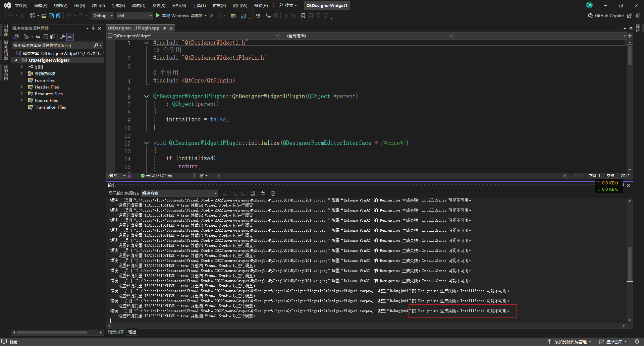The height and width of the screenshot is (346, 644).
Task: Open Properties wrench icon in Solution Explorer
Action: click(62, 37)
